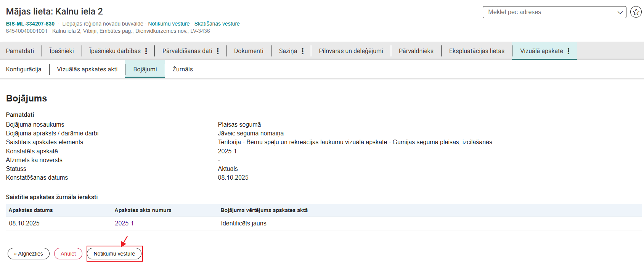This screenshot has height=267, width=644.
Task: Open the BIS-ML-334207-830 case link
Action: point(30,24)
